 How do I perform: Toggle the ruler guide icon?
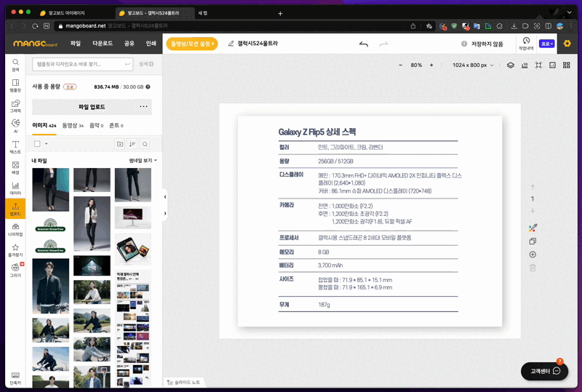(x=525, y=65)
